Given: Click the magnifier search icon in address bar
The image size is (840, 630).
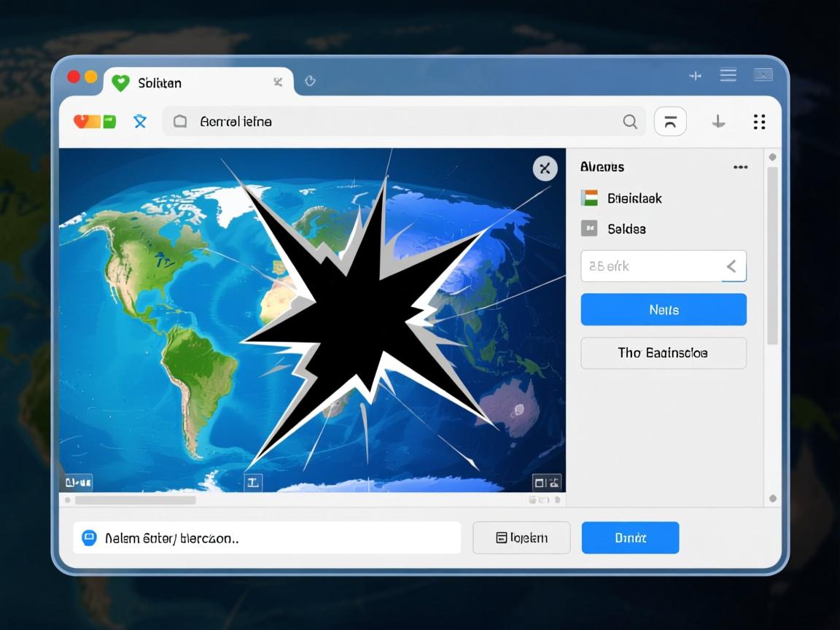Looking at the screenshot, I should [x=630, y=122].
